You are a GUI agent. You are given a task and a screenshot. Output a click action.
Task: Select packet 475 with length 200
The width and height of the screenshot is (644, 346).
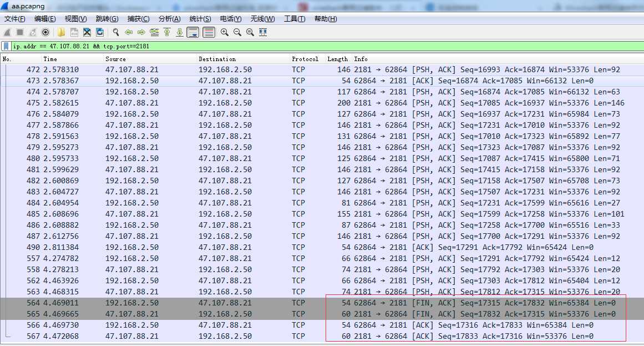[322, 103]
